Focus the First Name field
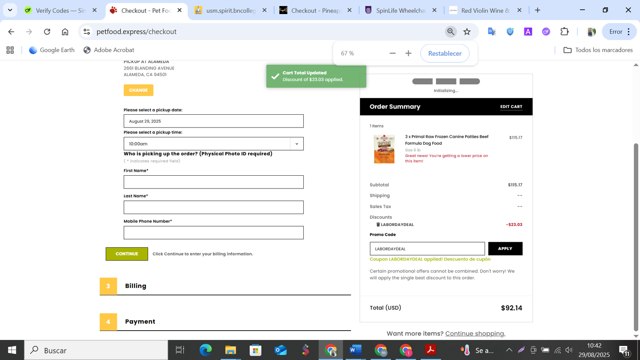Image resolution: width=640 pixels, height=360 pixels. click(x=213, y=182)
